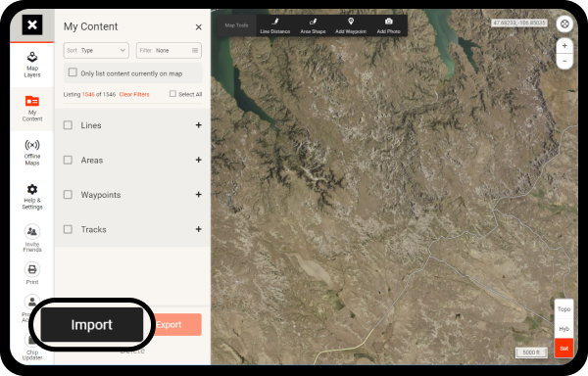
Task: Expand the Waypoints section
Action: pos(199,195)
